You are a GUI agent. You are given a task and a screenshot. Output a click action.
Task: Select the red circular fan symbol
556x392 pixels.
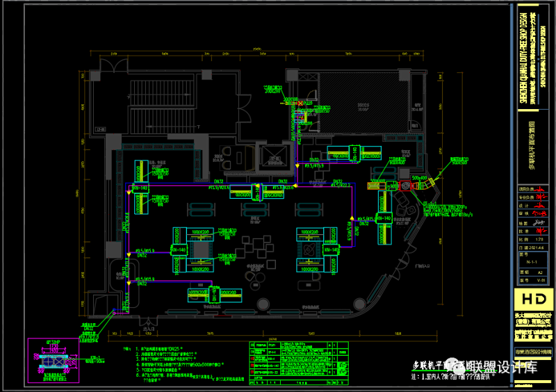[405, 185]
